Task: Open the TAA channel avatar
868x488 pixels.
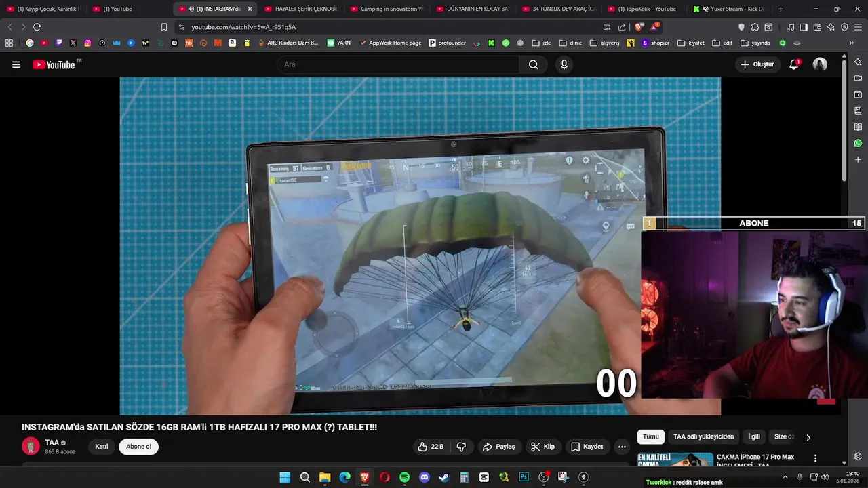Action: pyautogui.click(x=31, y=446)
